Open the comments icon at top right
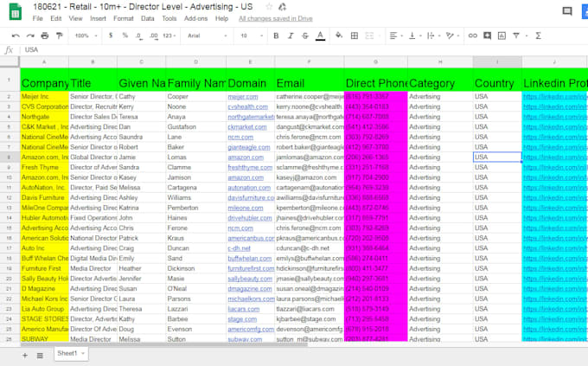588x366 pixels. click(x=567, y=11)
